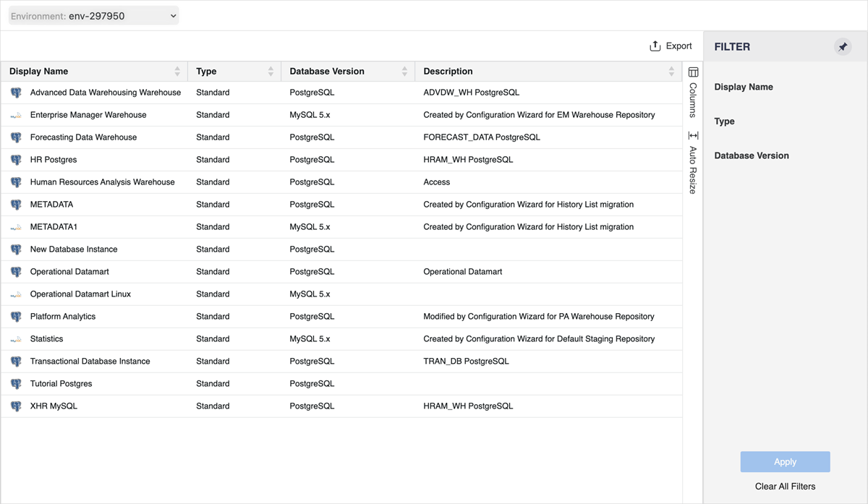Expand the Database Version filter section
The image size is (868, 504).
point(752,156)
